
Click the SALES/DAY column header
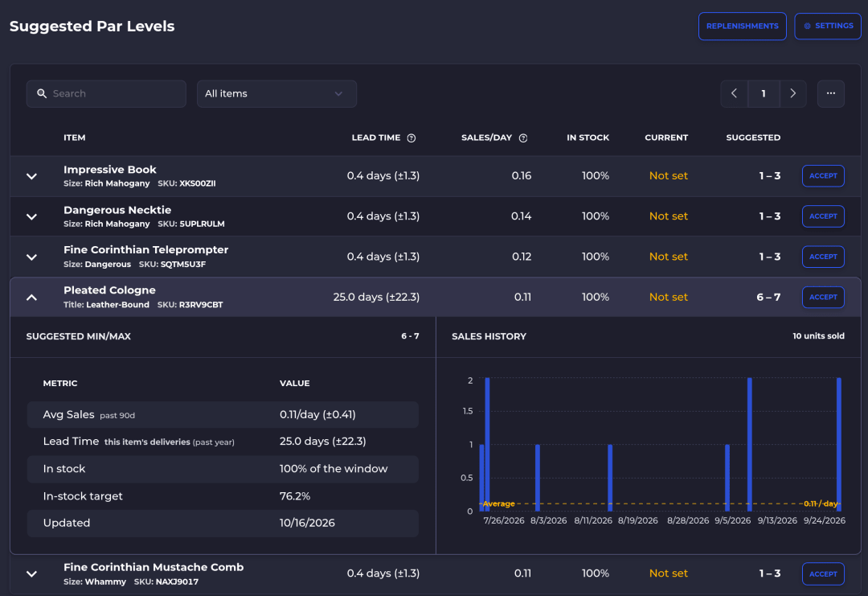[x=486, y=138]
